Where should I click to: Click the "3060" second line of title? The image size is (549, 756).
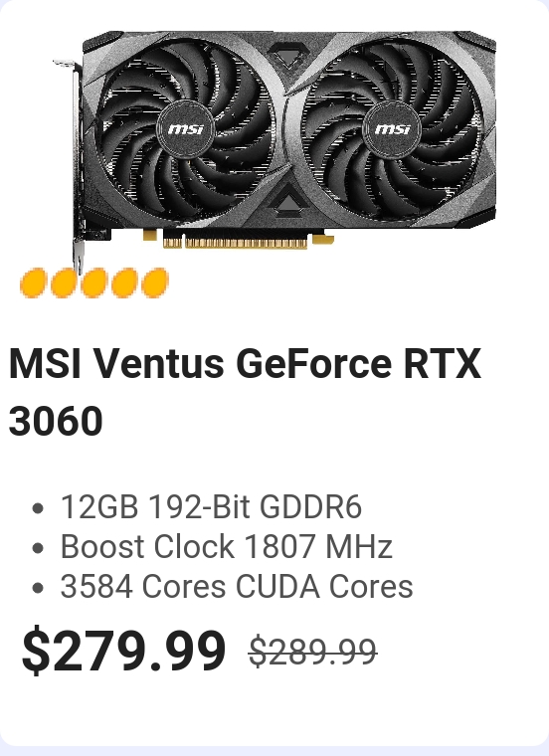[x=56, y=421]
